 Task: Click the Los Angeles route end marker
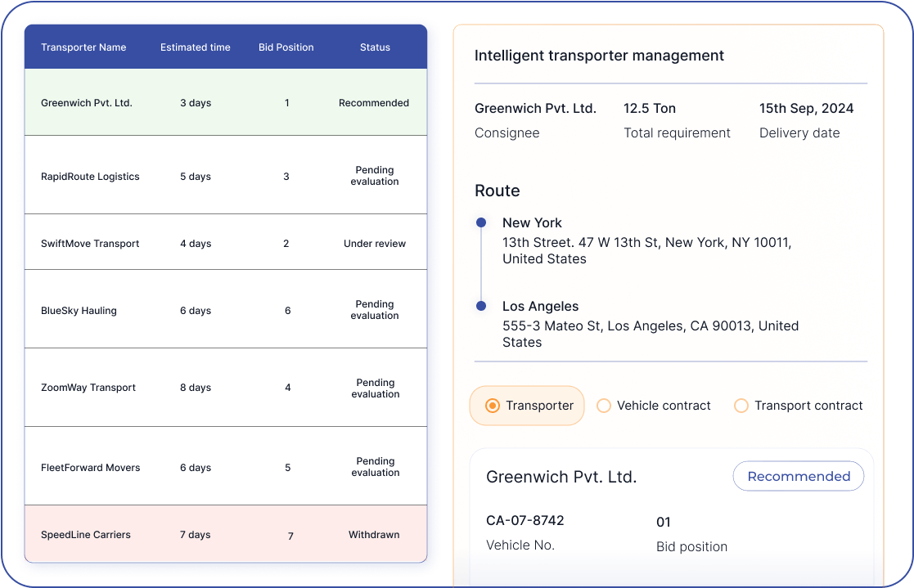pos(481,306)
